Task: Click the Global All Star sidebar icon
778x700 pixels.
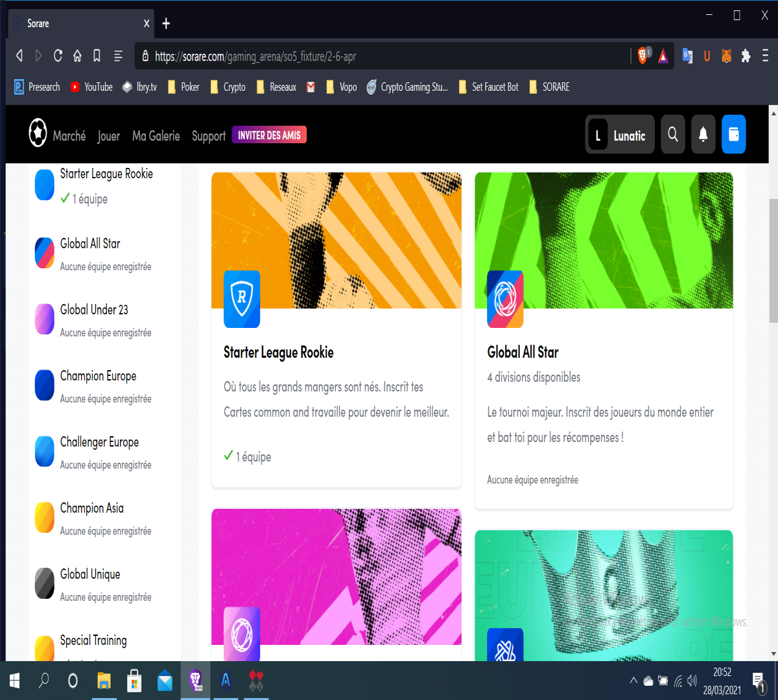Action: click(x=45, y=253)
